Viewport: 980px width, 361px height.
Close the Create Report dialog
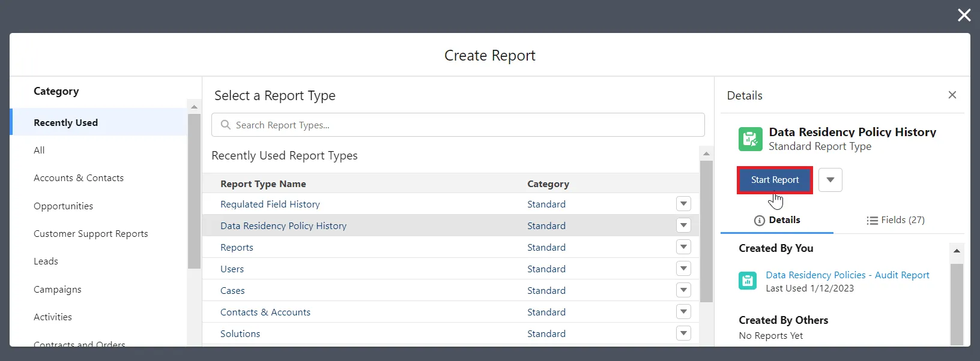click(x=964, y=15)
